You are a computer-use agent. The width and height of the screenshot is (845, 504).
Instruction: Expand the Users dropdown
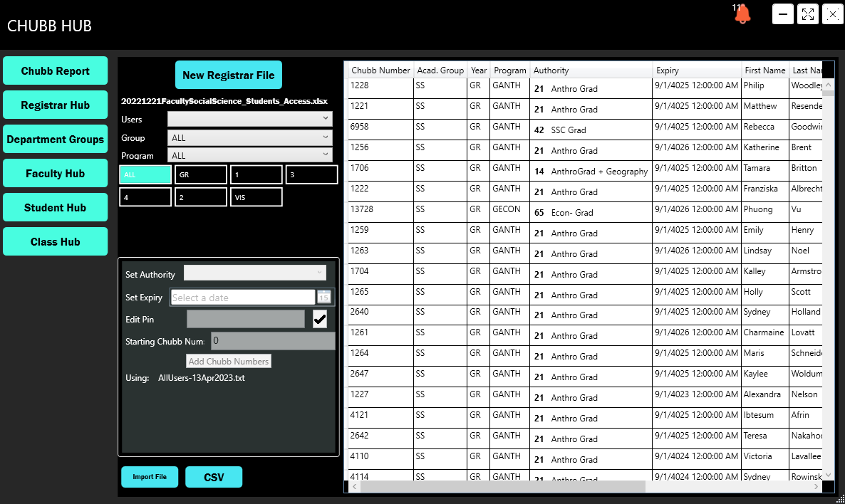(249, 119)
